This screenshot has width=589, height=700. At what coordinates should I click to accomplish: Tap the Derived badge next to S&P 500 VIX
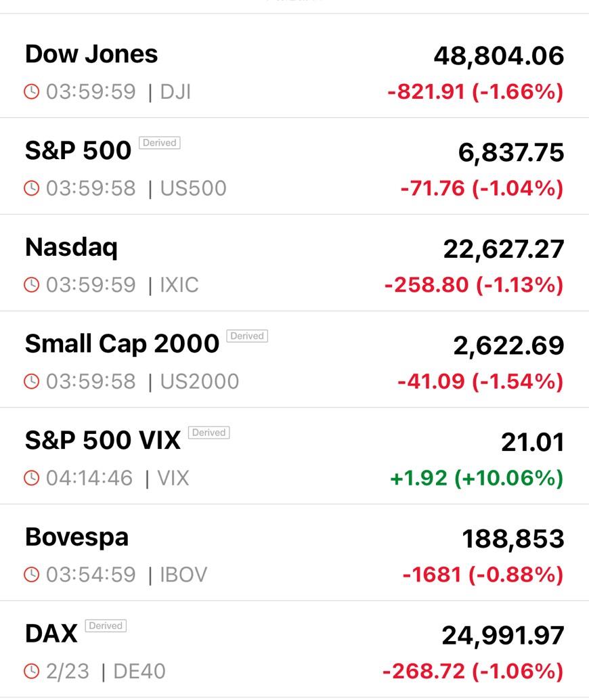[209, 433]
